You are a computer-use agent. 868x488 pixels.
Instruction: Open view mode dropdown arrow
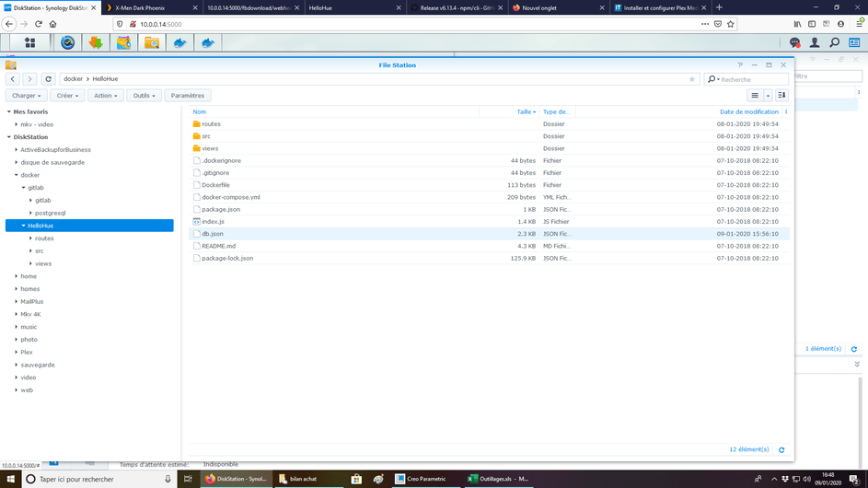[x=768, y=95]
